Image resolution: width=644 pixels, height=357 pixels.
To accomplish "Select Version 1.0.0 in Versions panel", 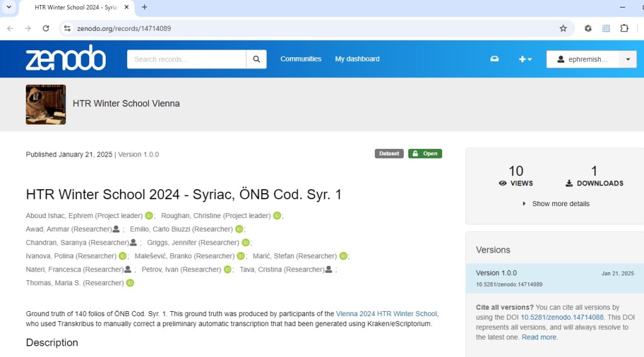I will (496, 273).
